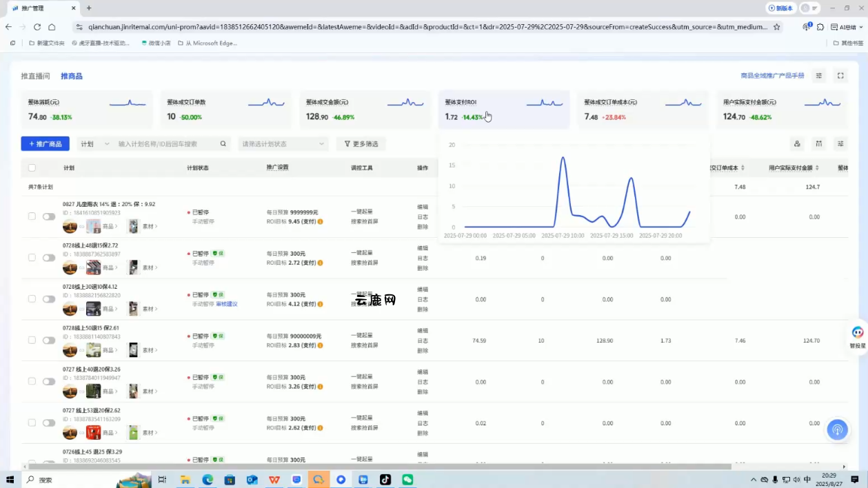The height and width of the screenshot is (488, 868).
Task: Click the fullscreen expand icon
Action: pyautogui.click(x=840, y=76)
